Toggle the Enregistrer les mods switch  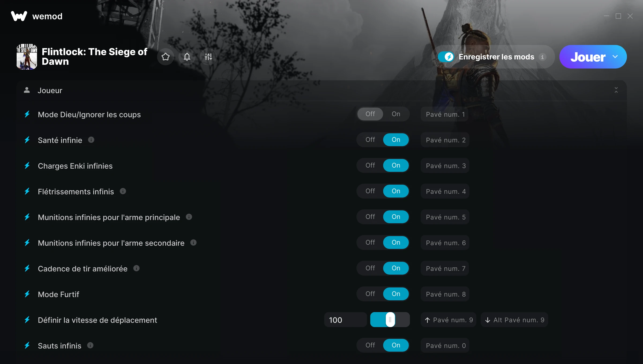click(x=446, y=57)
